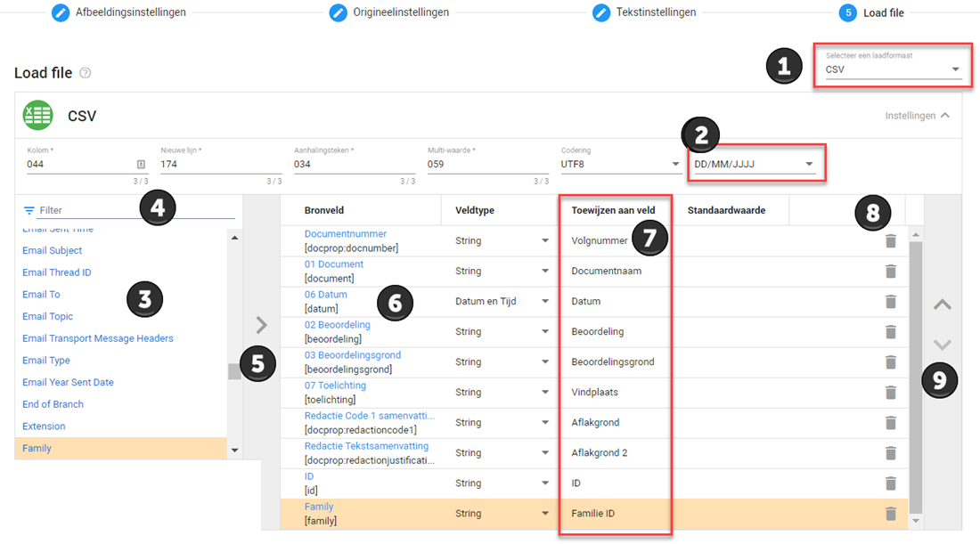Delete the Documentnummer field mapping row

(890, 241)
